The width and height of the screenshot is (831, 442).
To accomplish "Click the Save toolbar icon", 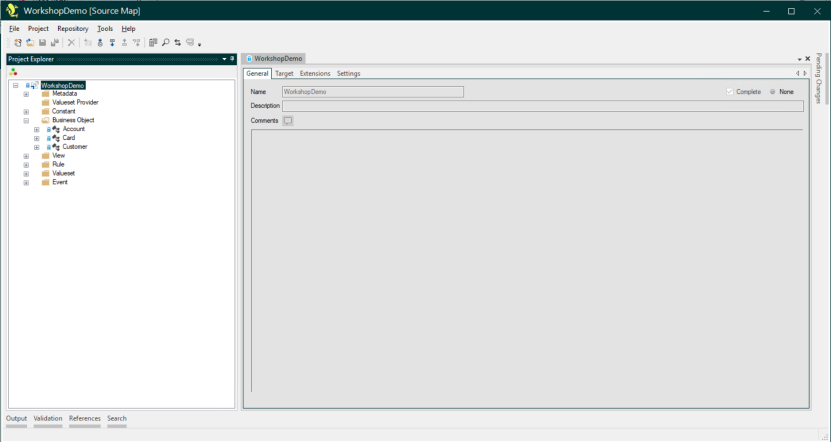I will pos(42,43).
